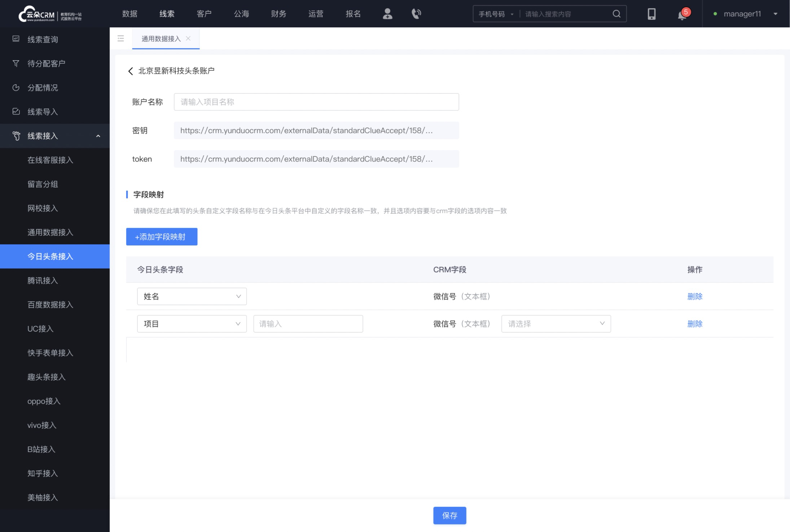
Task: Click 项目 field dropdown arrow
Action: coord(238,324)
